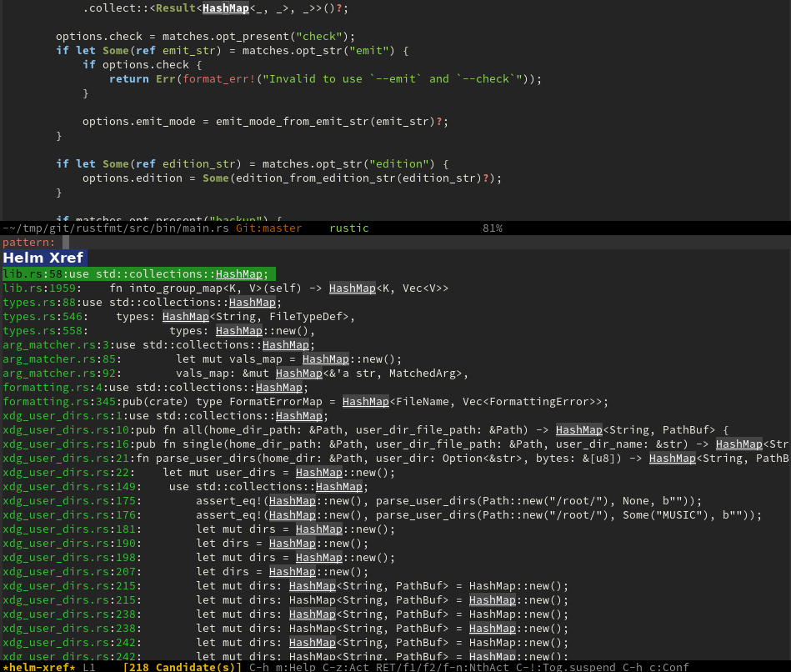Pick the xdg_user_dirs.rs:10 pub fn all result
The height and width of the screenshot is (672, 791).
365,429
